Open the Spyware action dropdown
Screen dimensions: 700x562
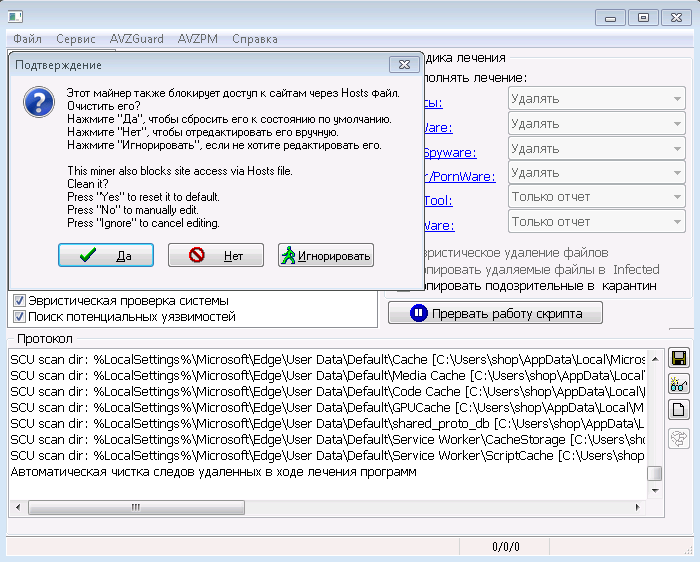(596, 148)
